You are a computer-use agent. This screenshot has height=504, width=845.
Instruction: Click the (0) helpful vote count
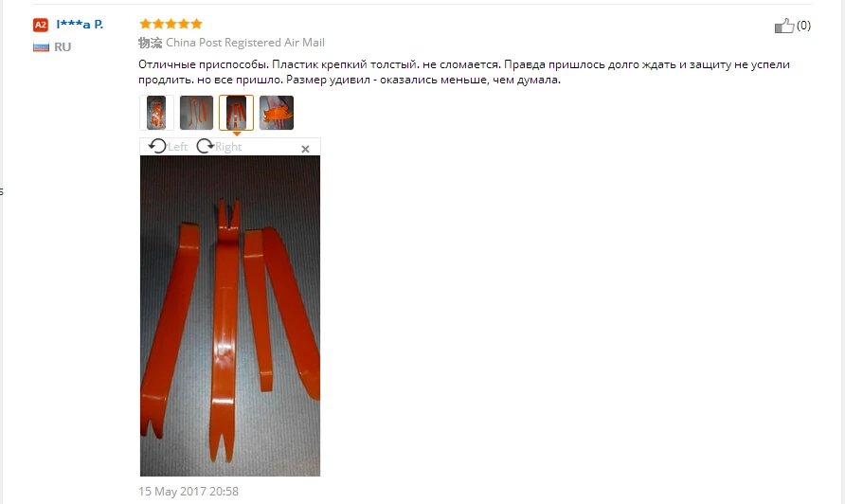click(x=803, y=26)
